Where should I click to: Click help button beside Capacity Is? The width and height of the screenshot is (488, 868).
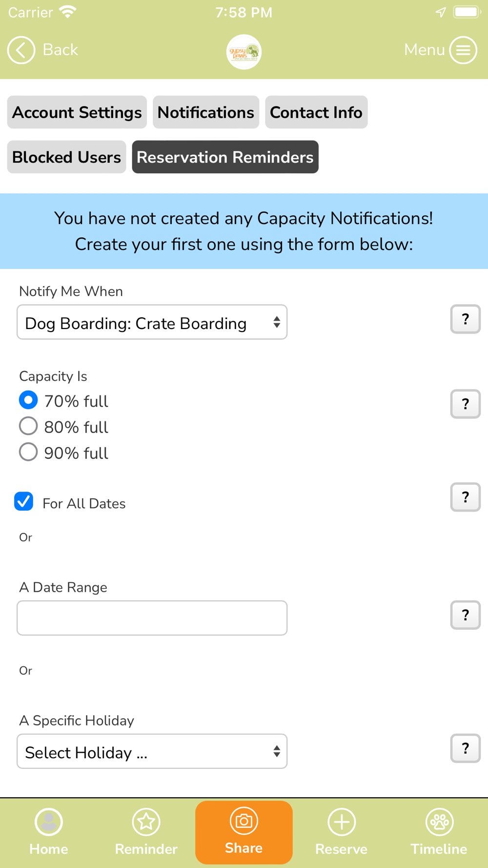(x=465, y=404)
